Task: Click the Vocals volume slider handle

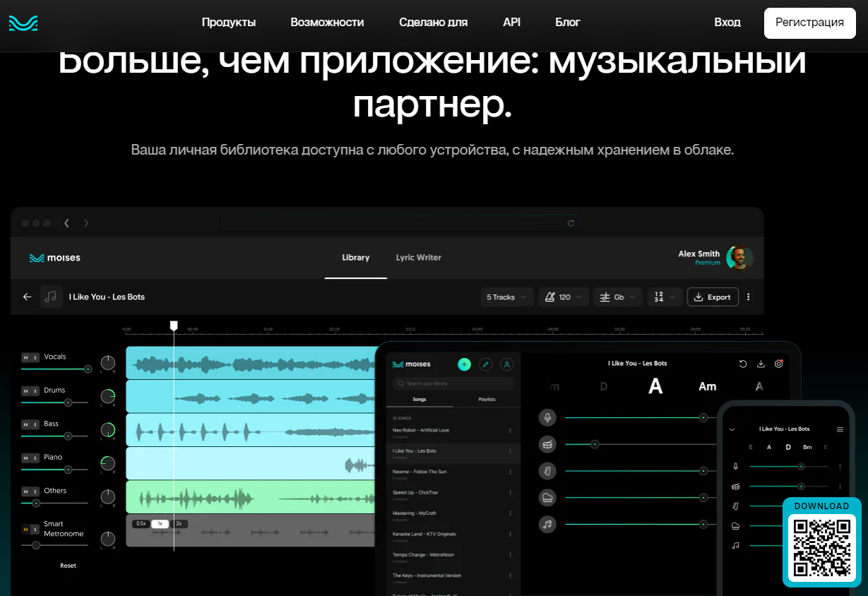Action: coord(88,369)
